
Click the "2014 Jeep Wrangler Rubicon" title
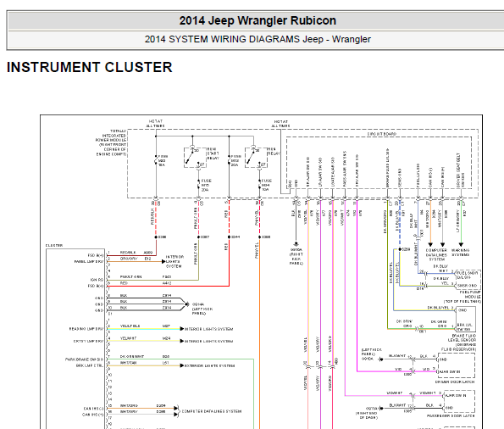click(x=258, y=20)
